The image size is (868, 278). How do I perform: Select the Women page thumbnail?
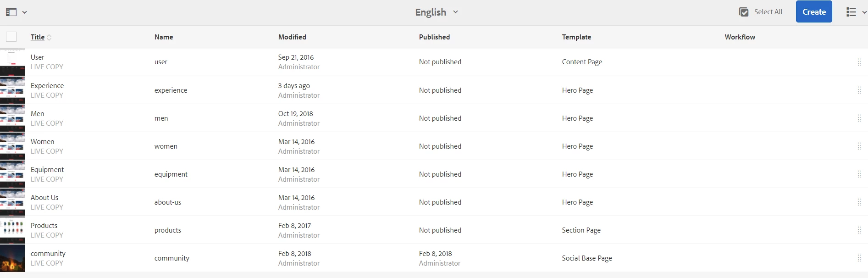[x=12, y=146]
